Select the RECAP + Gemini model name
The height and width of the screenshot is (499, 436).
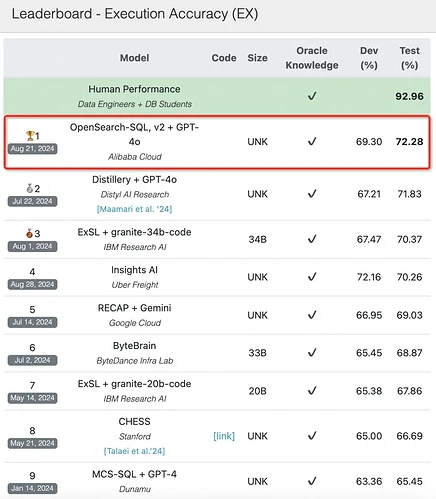click(134, 308)
